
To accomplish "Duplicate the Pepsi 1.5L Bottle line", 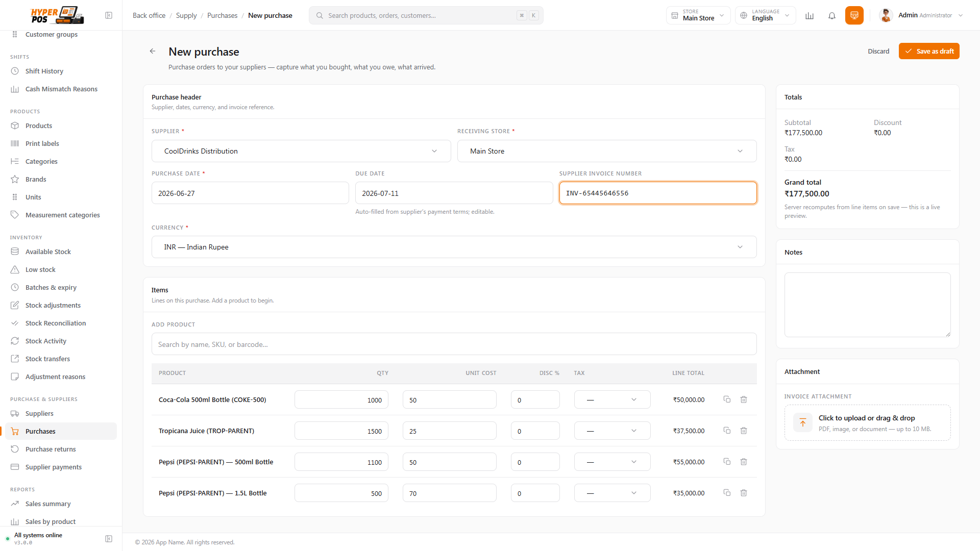I will pyautogui.click(x=727, y=493).
